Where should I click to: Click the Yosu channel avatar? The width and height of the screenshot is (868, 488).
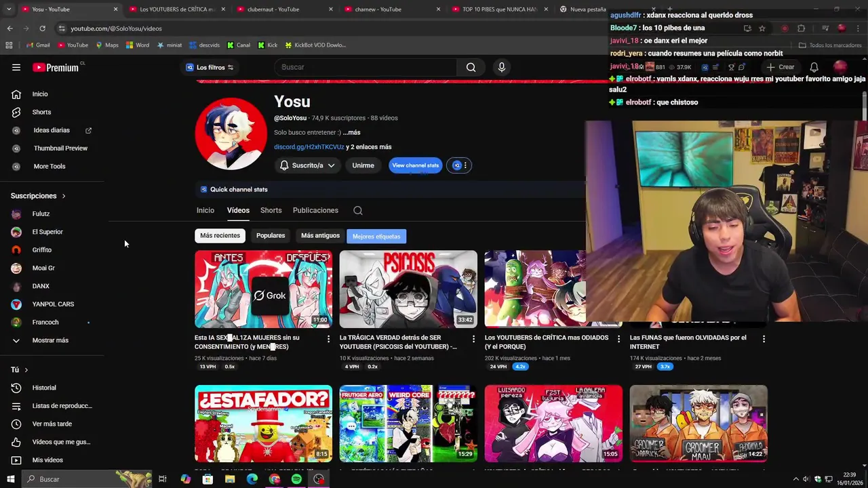coord(231,134)
